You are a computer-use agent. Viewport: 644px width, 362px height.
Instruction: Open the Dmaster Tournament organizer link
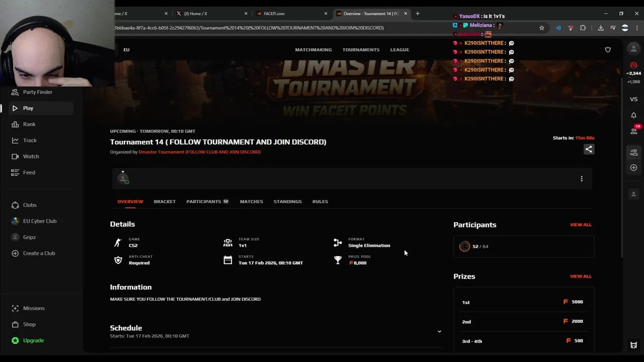pos(200,152)
